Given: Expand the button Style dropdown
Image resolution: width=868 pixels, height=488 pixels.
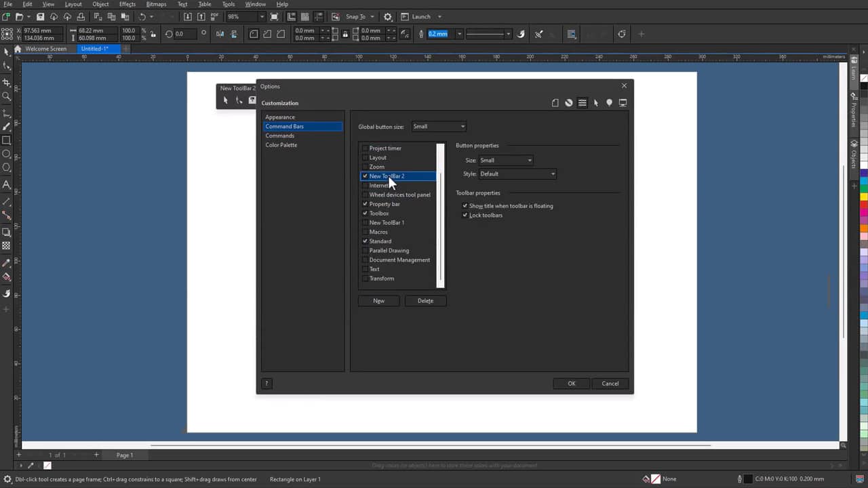Looking at the screenshot, I should (553, 174).
